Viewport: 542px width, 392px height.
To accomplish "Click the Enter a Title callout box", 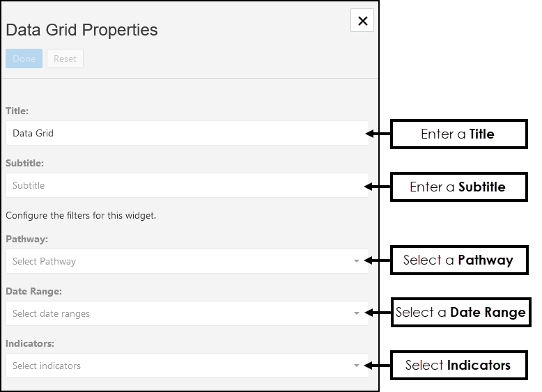I will (458, 134).
